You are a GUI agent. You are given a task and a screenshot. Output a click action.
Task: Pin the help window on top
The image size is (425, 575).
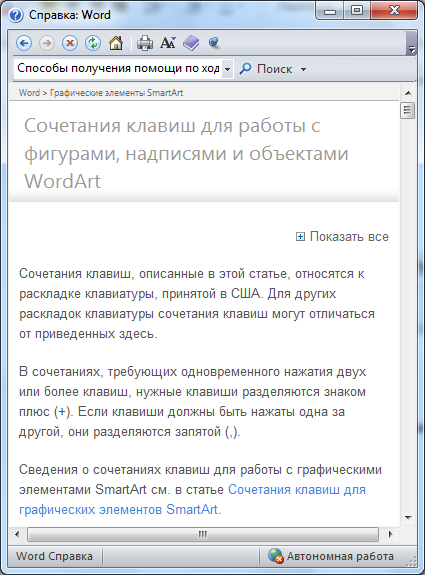[214, 43]
